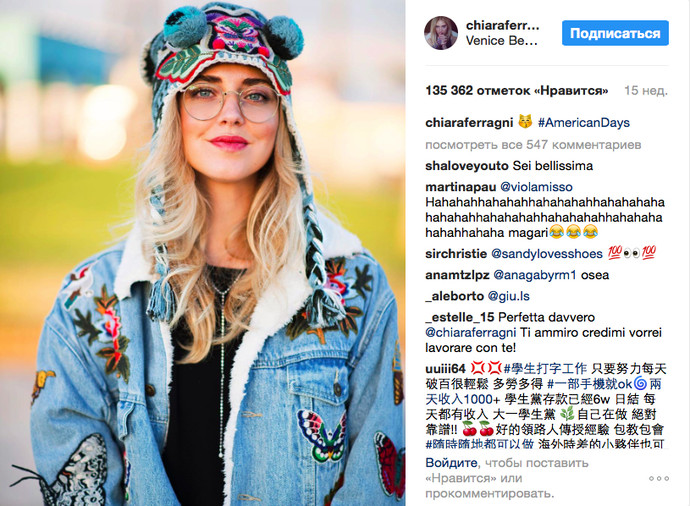Open the #AmericanDays hashtag
Screen dimensions: 690x506
(x=584, y=122)
